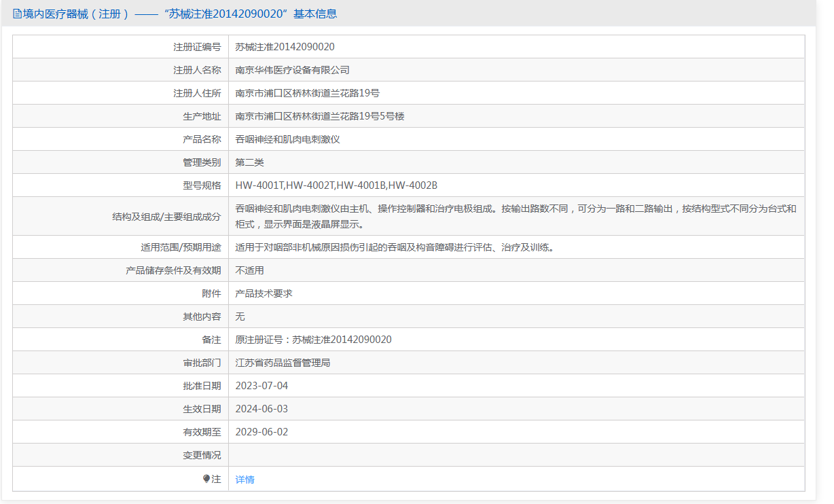Click the 结构及组成/主要组成成分 label

tap(166, 216)
